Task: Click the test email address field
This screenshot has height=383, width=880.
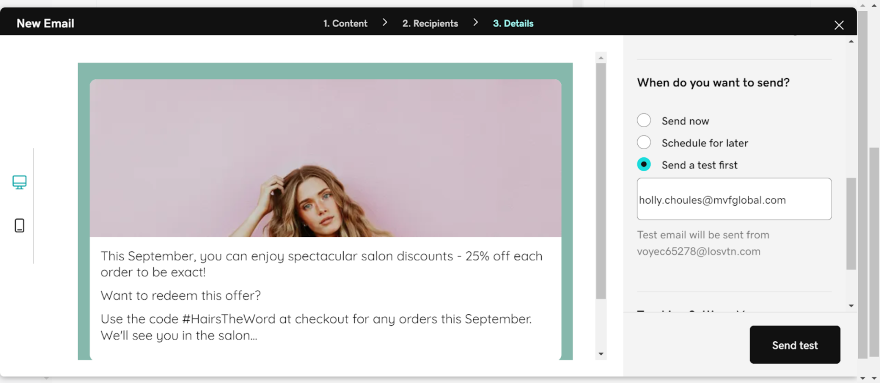Action: coord(734,199)
